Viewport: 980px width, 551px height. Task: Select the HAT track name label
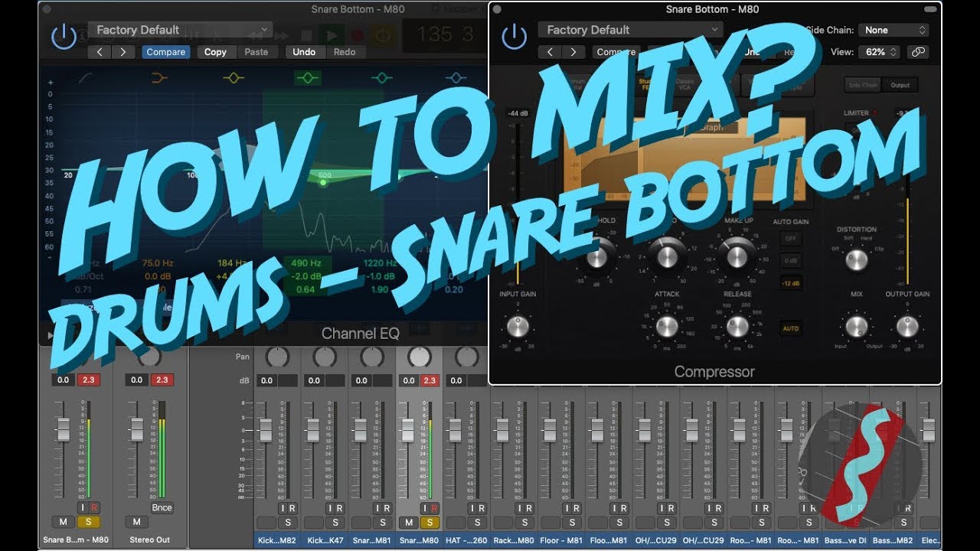[467, 540]
